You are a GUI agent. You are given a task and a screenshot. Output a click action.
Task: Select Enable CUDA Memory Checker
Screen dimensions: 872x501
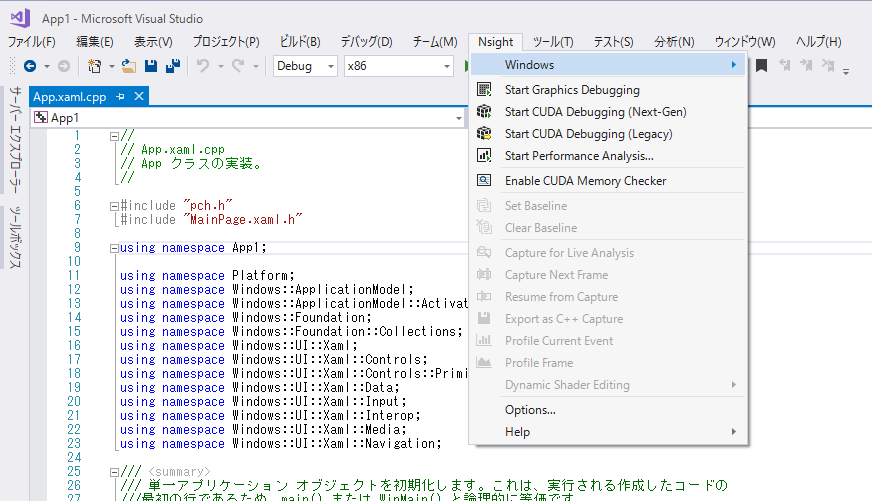(608, 181)
